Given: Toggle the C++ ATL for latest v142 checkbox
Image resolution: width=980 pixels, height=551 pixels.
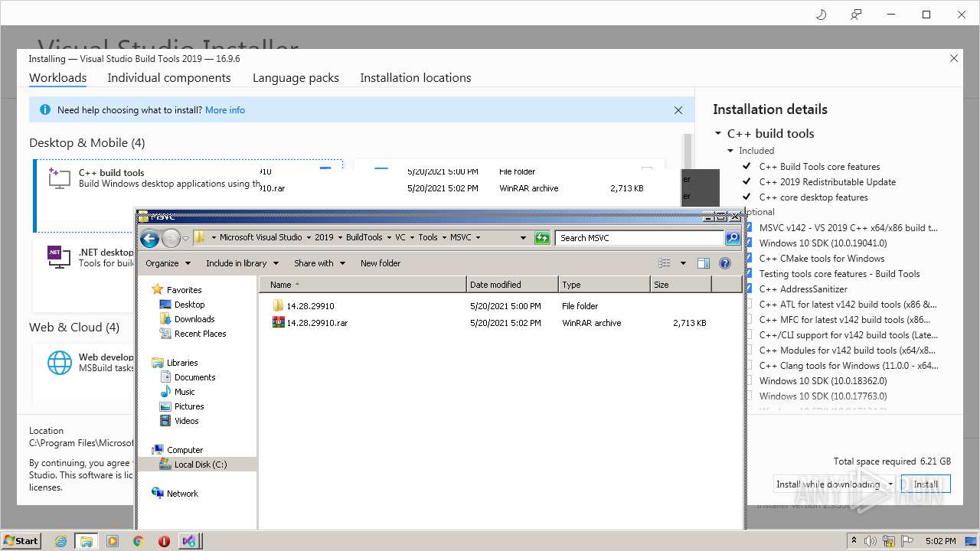Looking at the screenshot, I should click(x=749, y=305).
